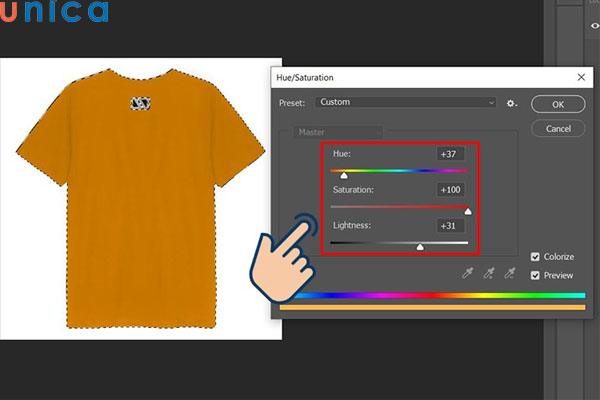
Task: Uncheck the Preview checkbox
Action: (x=535, y=275)
